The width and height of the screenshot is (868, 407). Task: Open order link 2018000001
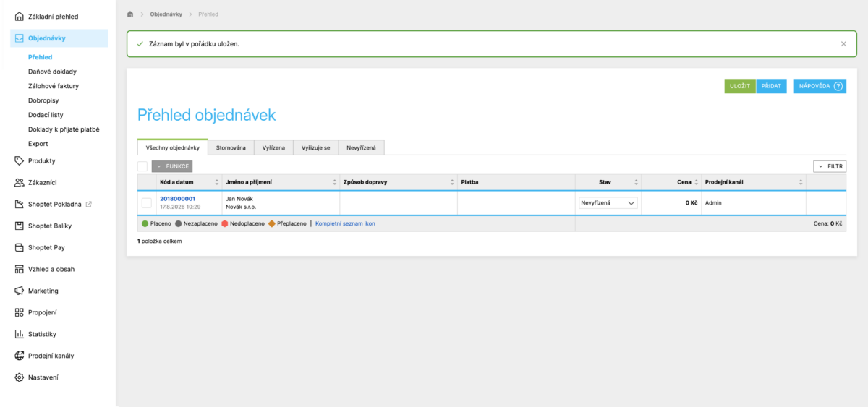(177, 198)
